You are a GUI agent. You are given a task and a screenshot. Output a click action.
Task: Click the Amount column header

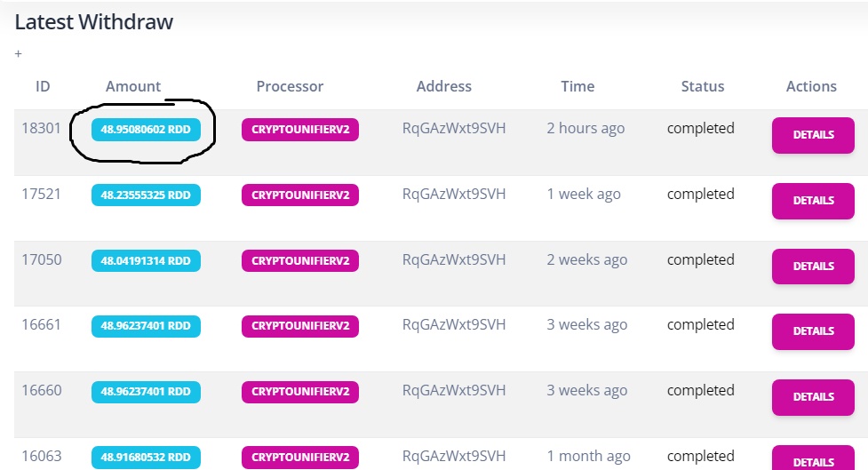pyautogui.click(x=133, y=86)
